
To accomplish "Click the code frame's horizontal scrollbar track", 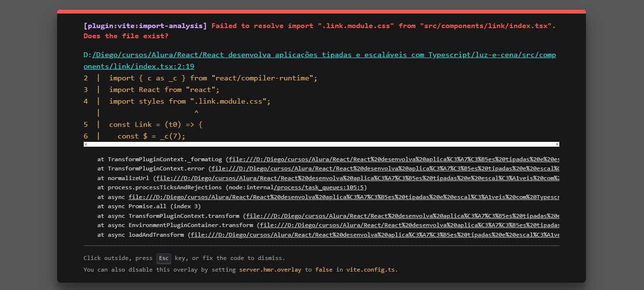I will pyautogui.click(x=321, y=144).
